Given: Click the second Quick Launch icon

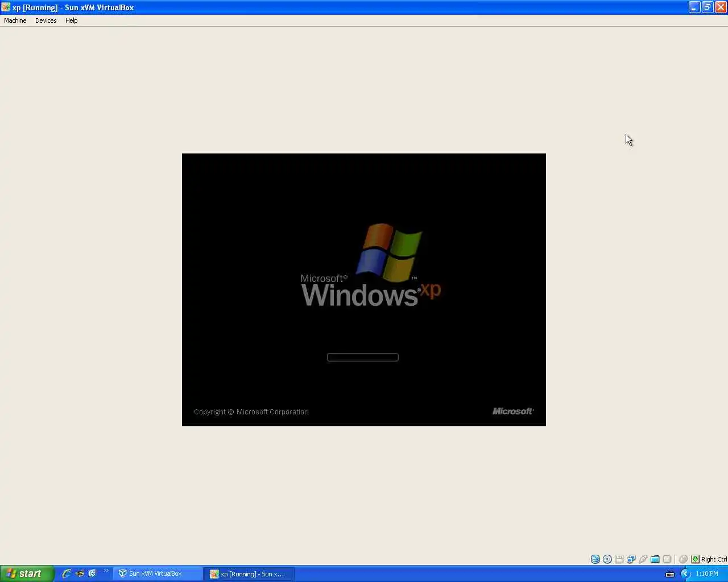Looking at the screenshot, I should [x=80, y=573].
